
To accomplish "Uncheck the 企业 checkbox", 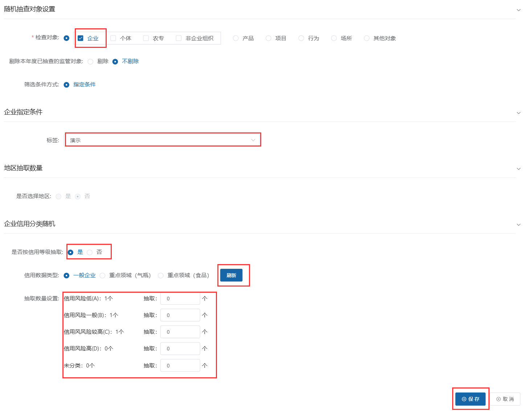I will coord(81,38).
